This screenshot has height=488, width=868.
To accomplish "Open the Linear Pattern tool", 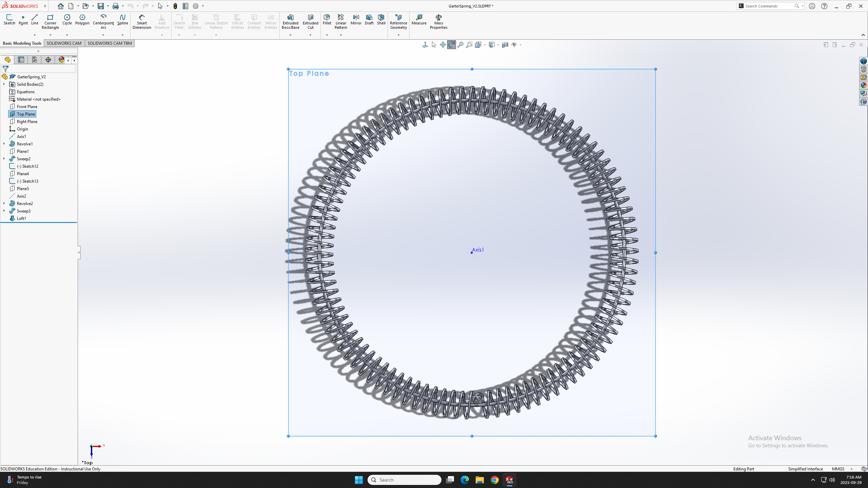I will (x=341, y=22).
